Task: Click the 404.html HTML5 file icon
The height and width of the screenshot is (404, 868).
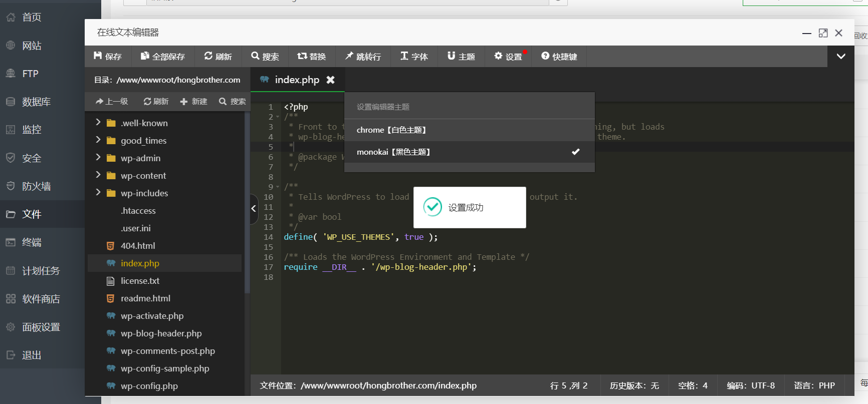Action: coord(111,246)
